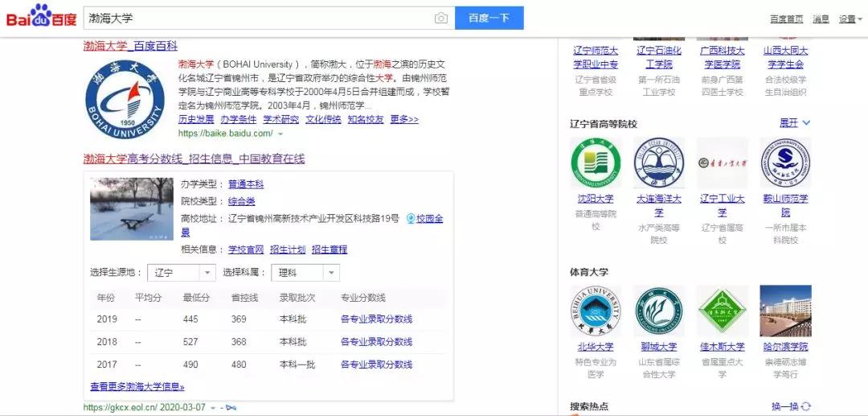Image resolution: width=868 pixels, height=416 pixels.
Task: Open Harbin University building photo
Action: coord(785,311)
